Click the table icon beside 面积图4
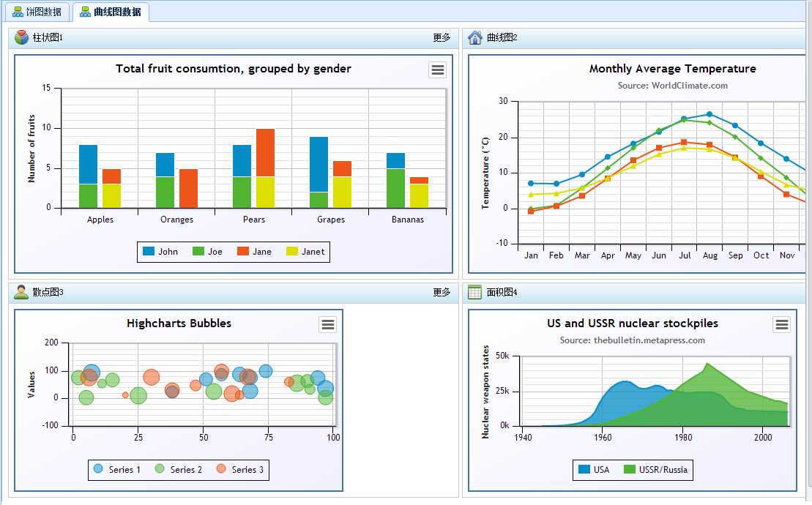Image resolution: width=812 pixels, height=505 pixels. point(475,292)
